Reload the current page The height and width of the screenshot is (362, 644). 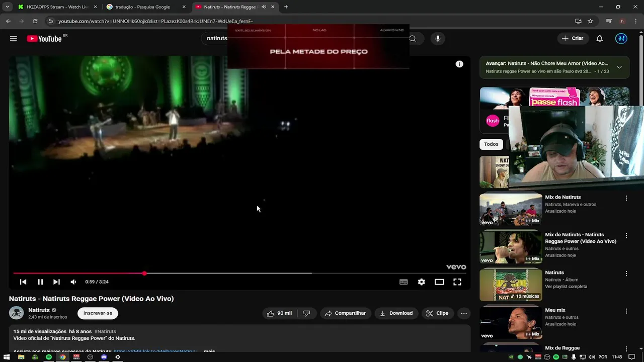(35, 21)
